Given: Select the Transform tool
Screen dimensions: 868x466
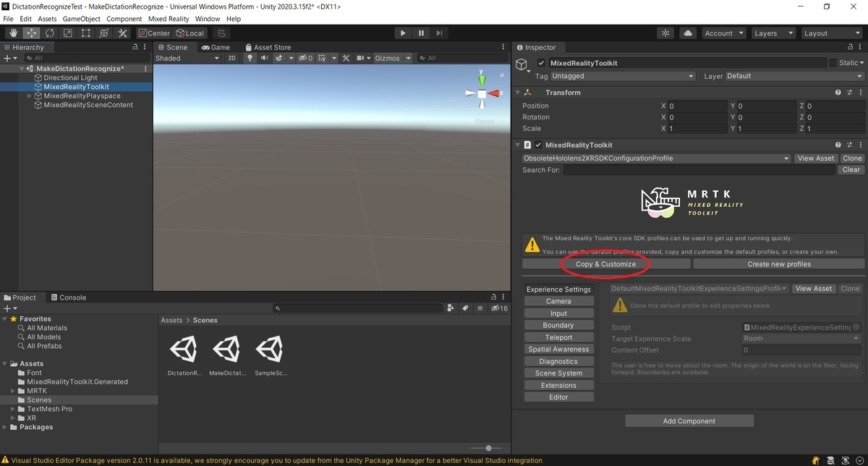Looking at the screenshot, I should pyautogui.click(x=104, y=33).
